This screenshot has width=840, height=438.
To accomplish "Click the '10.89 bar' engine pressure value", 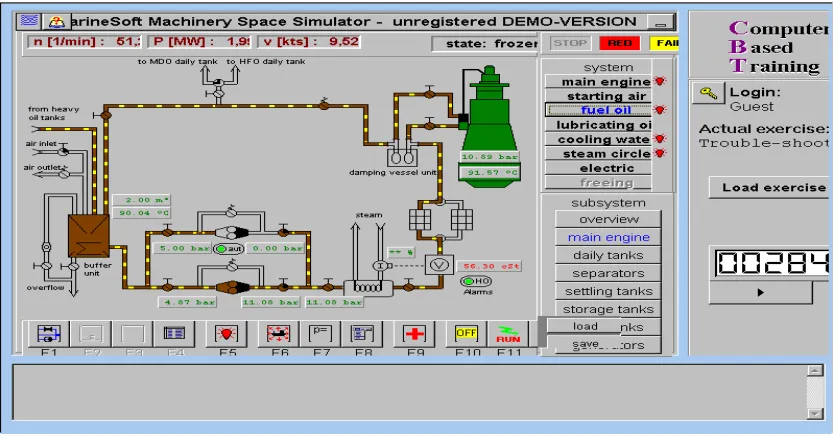I will coord(490,156).
